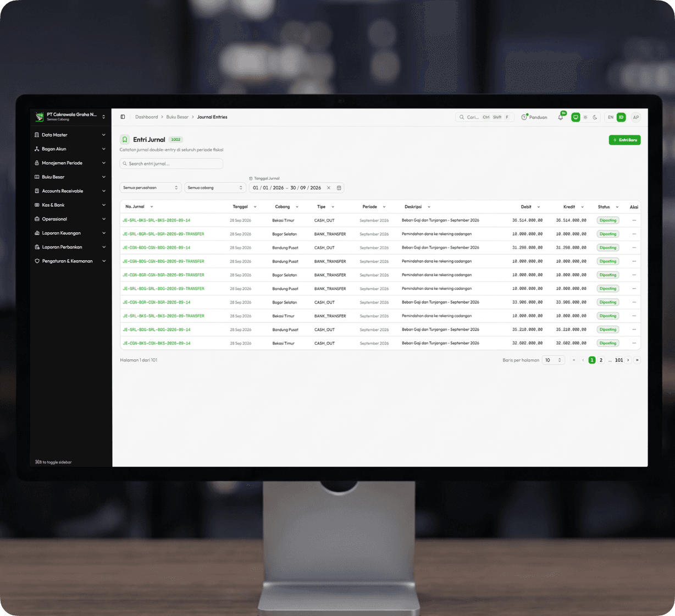Open Pengaturan & Keamanan sidebar menu
This screenshot has height=616, width=675.
point(70,261)
